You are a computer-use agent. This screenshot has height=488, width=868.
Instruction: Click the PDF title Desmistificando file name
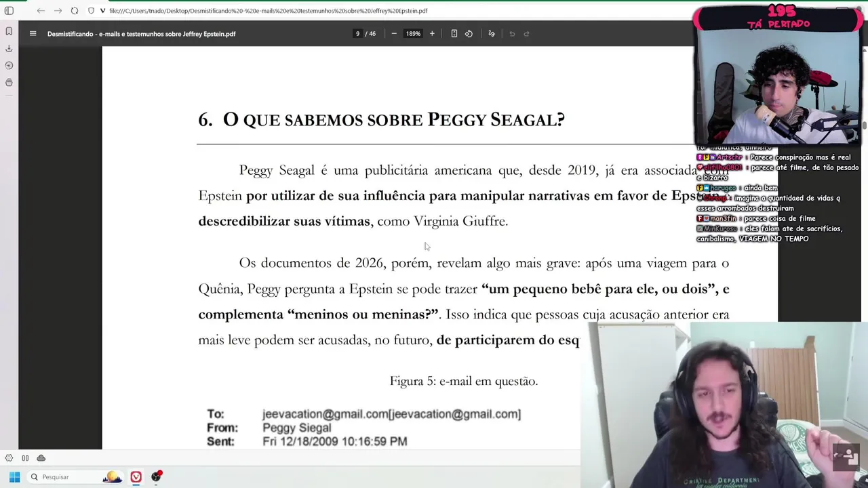141,34
